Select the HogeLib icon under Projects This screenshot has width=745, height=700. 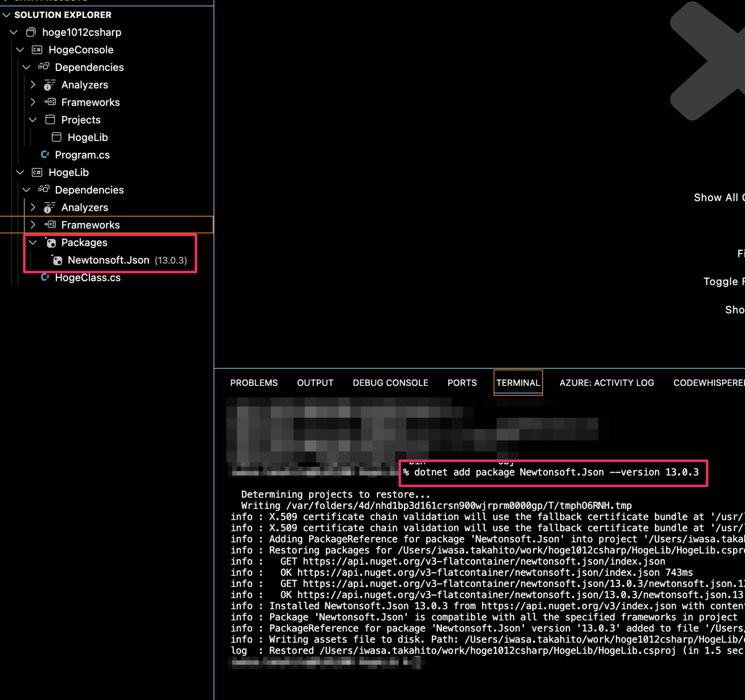point(56,137)
